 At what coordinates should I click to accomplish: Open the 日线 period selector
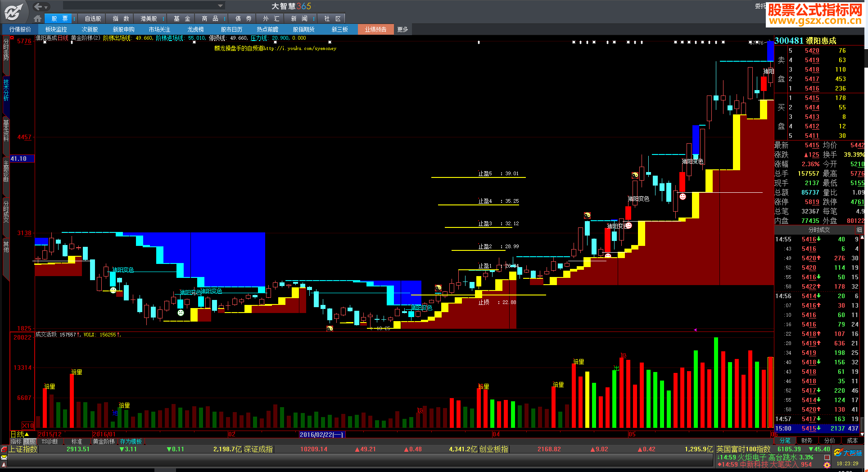click(20, 434)
